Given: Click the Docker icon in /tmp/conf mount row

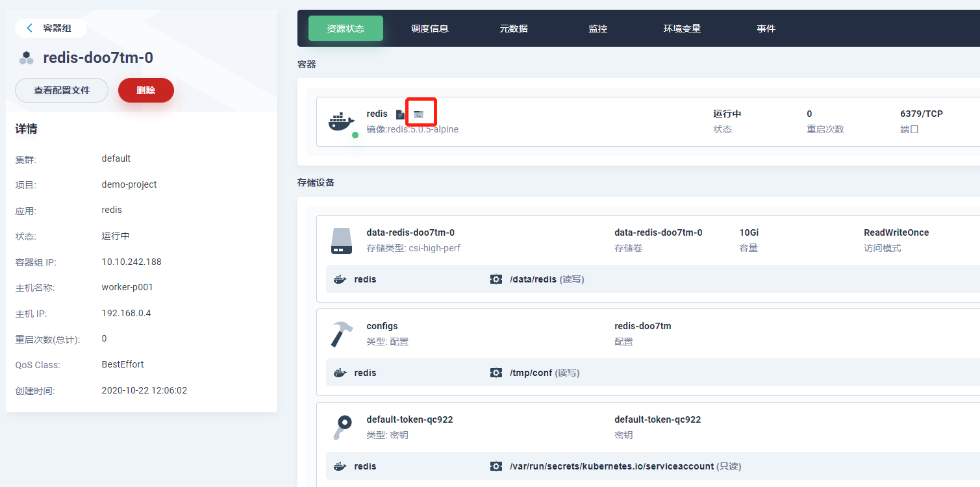Looking at the screenshot, I should coord(340,373).
